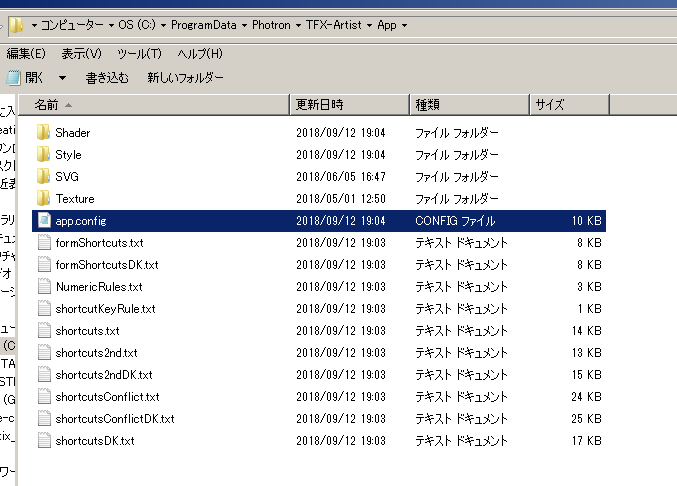Image resolution: width=677 pixels, height=486 pixels.
Task: Click the shortcutsConflictDK.txt file icon
Action: [44, 419]
